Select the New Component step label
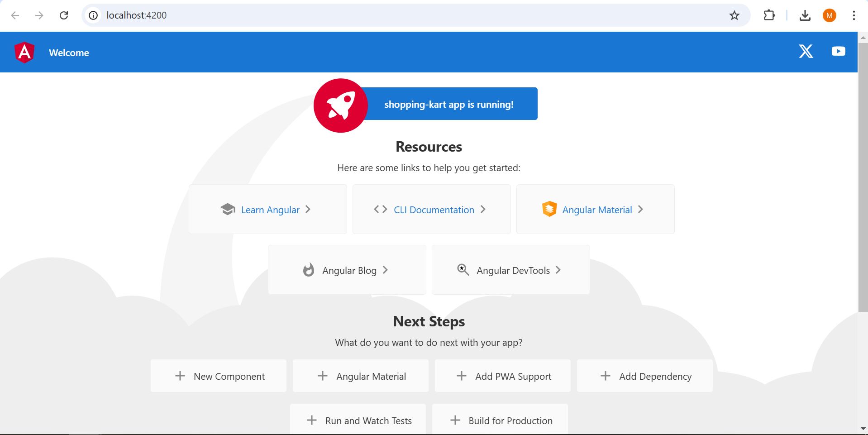The image size is (868, 435). 229,376
